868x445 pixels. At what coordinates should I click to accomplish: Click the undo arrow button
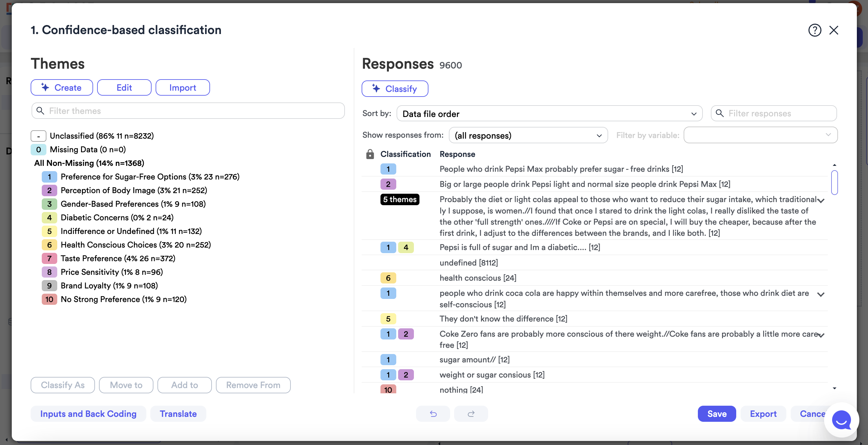pos(433,414)
